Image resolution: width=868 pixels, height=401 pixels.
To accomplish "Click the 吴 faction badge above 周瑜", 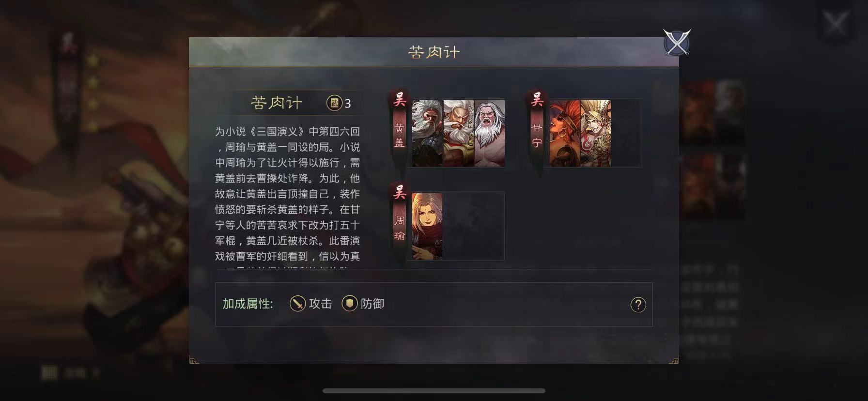I will pyautogui.click(x=400, y=193).
